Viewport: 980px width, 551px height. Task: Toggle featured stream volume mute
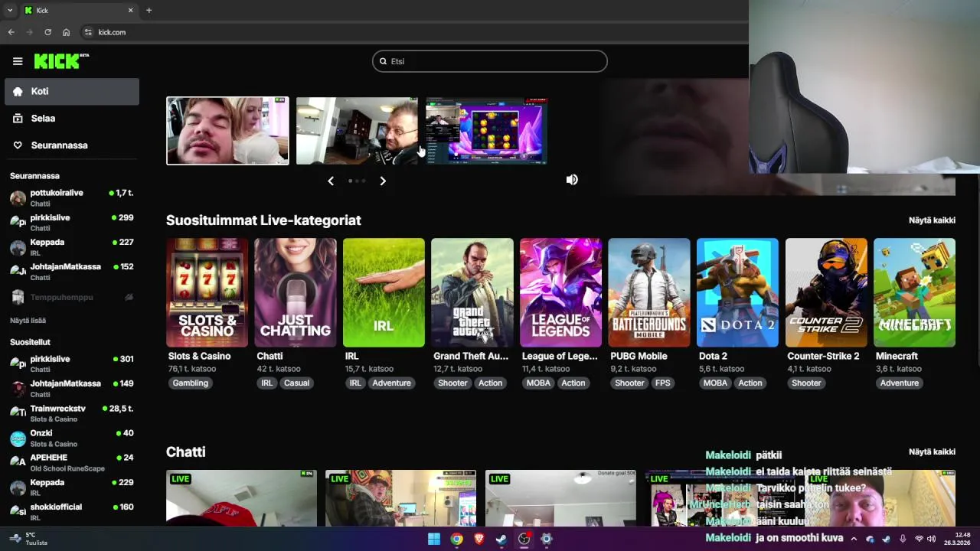(x=572, y=180)
